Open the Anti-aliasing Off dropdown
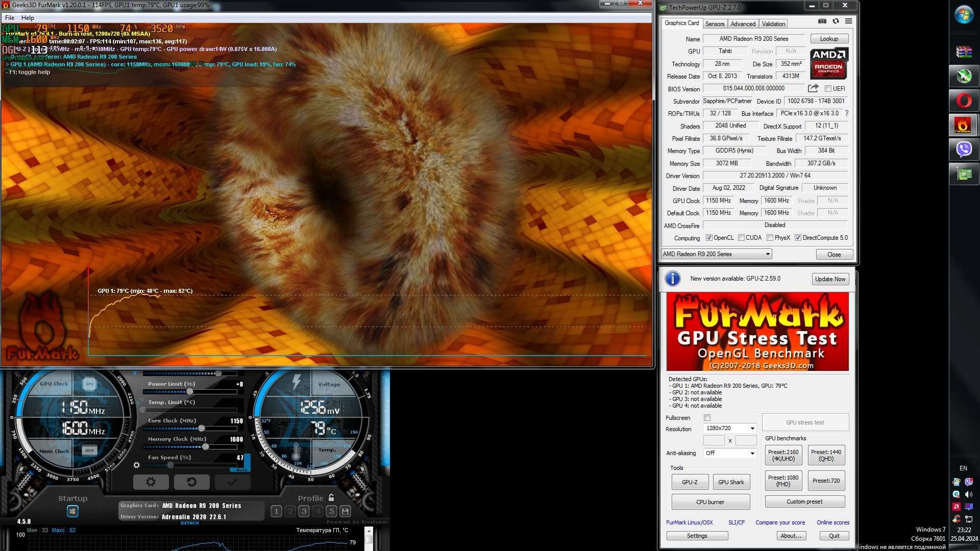 coord(730,453)
